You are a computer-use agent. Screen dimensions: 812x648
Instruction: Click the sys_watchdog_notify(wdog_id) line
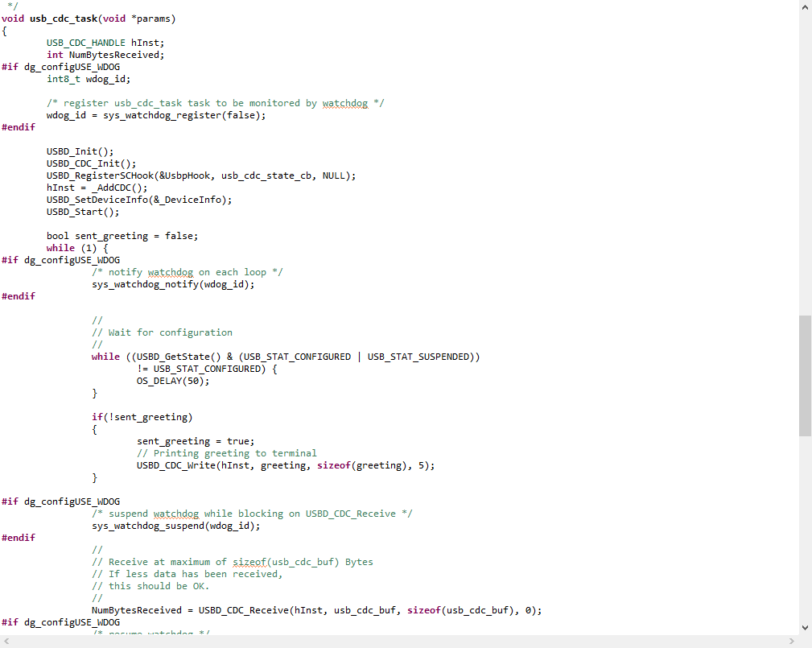coord(172,284)
